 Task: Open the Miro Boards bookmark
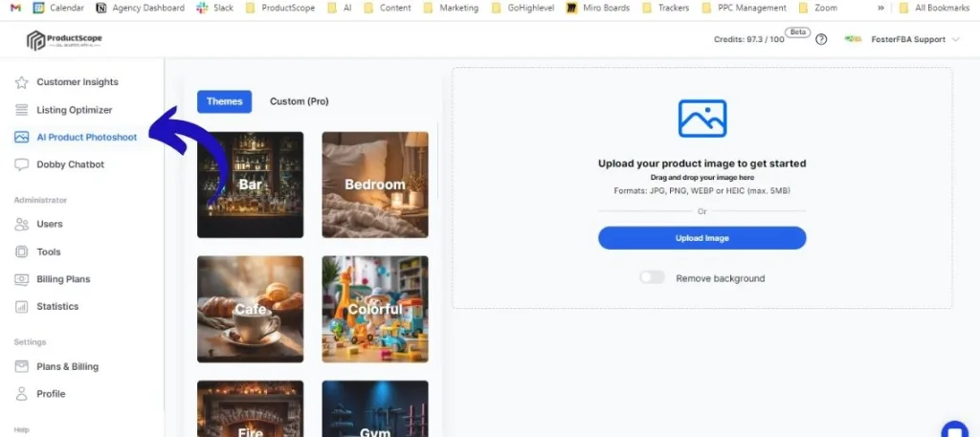pos(598,8)
